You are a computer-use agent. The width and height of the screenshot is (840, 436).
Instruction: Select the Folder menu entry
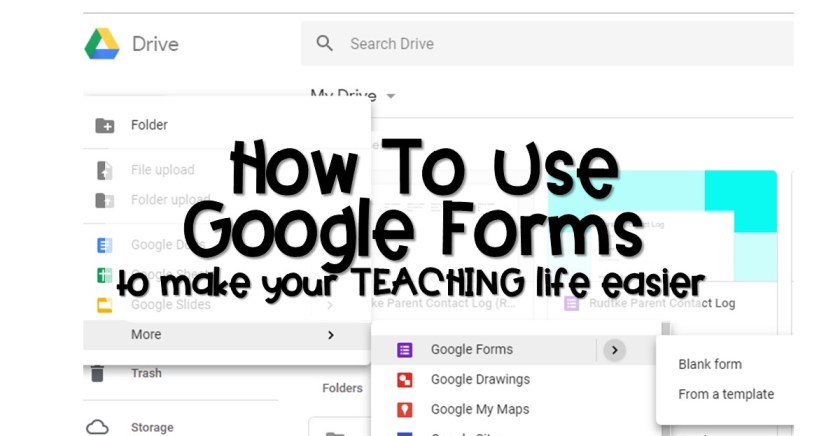149,126
